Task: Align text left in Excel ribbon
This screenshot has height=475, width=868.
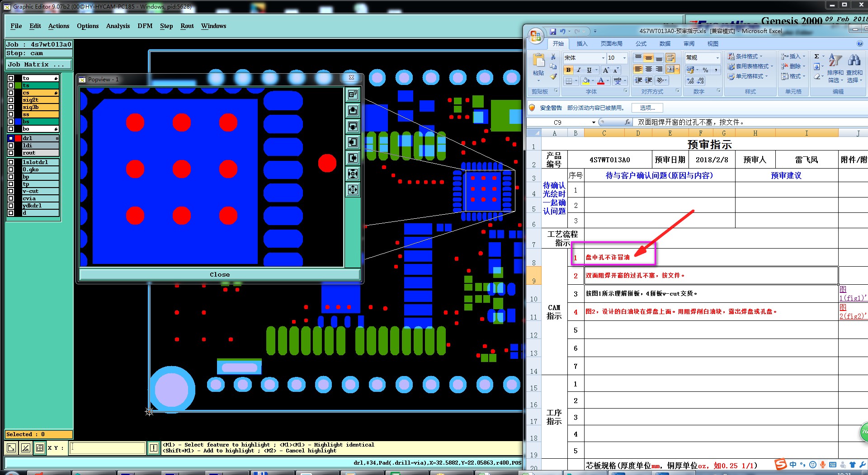Action: click(638, 69)
